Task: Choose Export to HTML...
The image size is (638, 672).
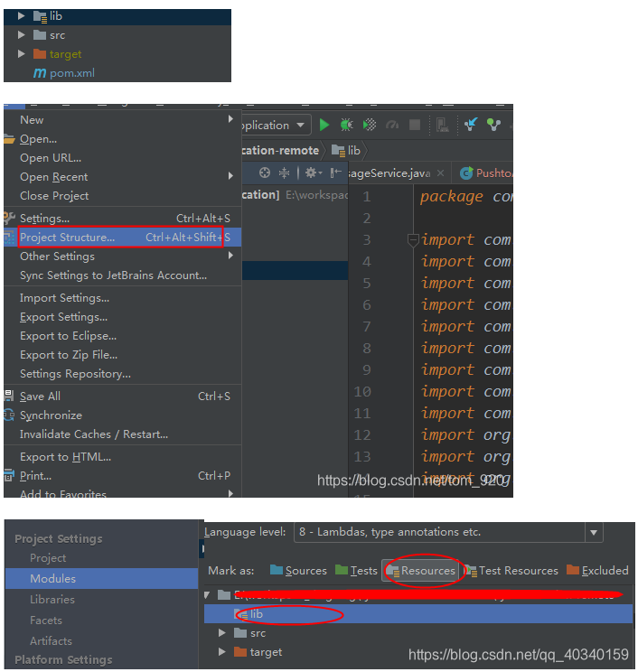Action: (x=123, y=457)
